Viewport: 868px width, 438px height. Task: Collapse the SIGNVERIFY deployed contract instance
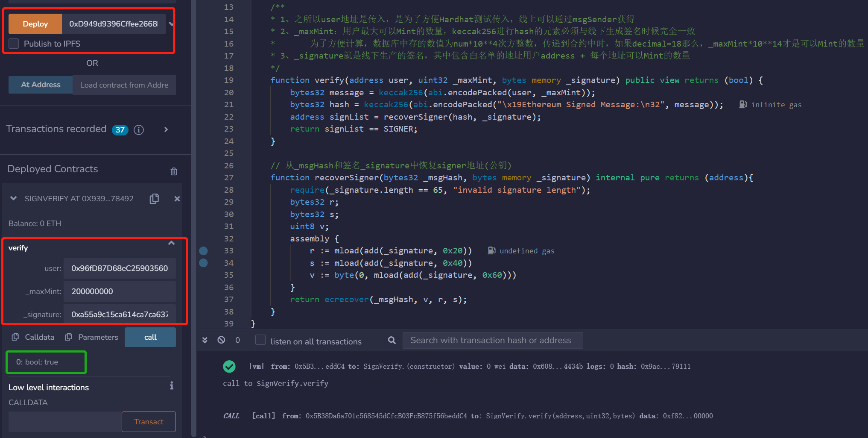pos(14,198)
